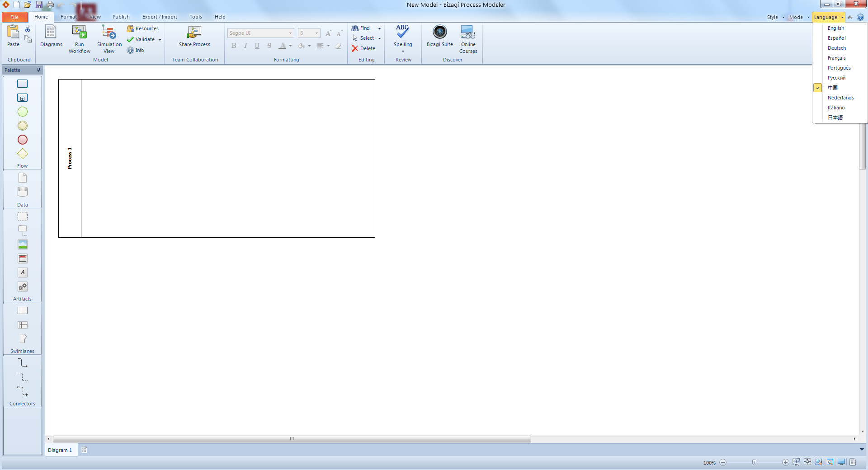
Task: Toggle the checked Chinese language option
Action: (x=833, y=88)
